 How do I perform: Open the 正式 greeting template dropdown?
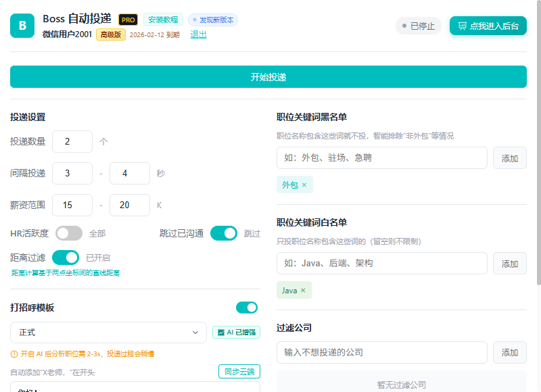point(108,332)
